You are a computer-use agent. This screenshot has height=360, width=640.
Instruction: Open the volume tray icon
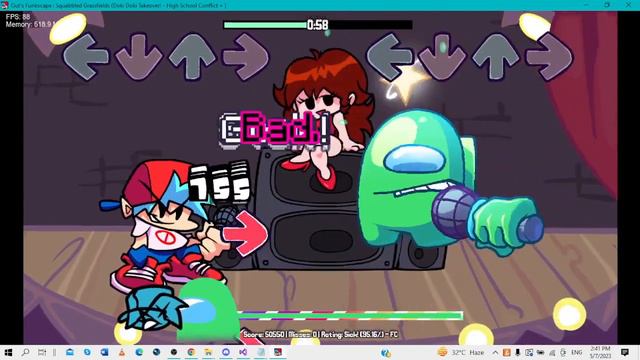point(563,352)
